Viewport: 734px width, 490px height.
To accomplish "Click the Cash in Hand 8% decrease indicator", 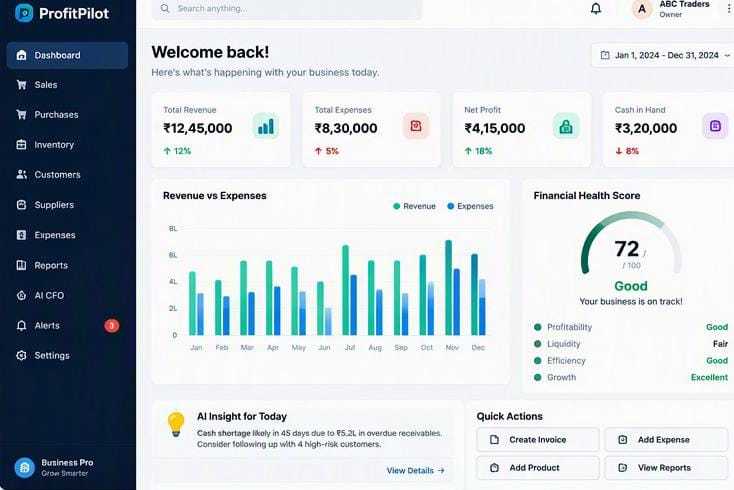I will point(627,151).
